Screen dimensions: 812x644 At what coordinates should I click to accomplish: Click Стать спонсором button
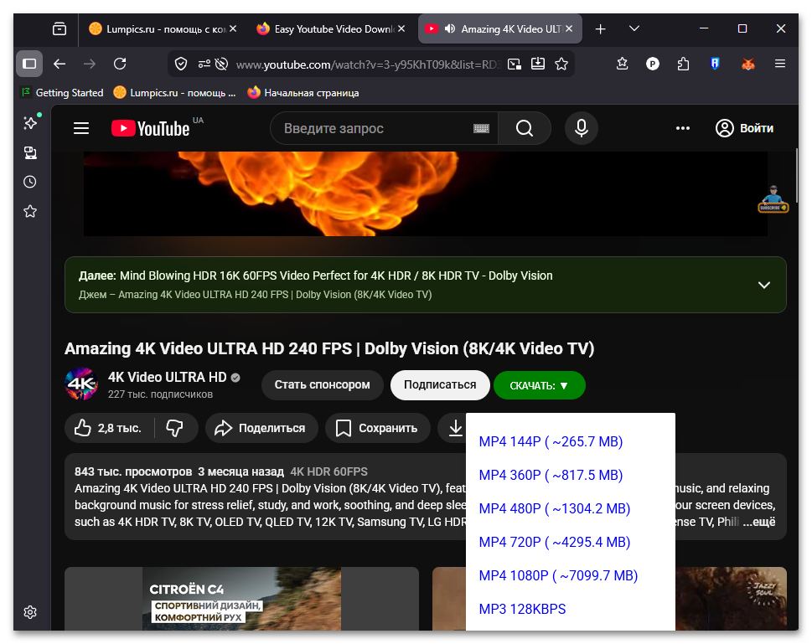pos(322,385)
